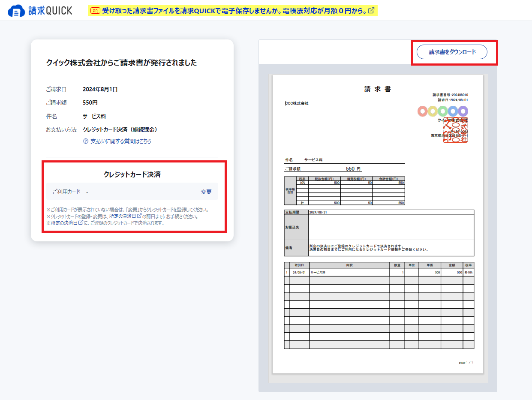Click the question mark icon beside 支払いに関する質問はこちら
This screenshot has height=400, width=532.
coord(86,141)
